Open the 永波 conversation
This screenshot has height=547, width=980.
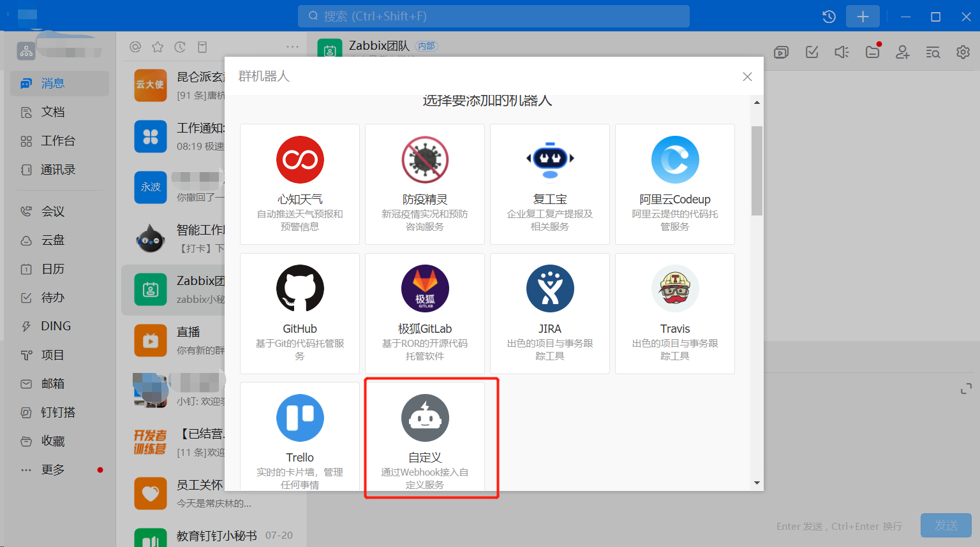pyautogui.click(x=173, y=187)
